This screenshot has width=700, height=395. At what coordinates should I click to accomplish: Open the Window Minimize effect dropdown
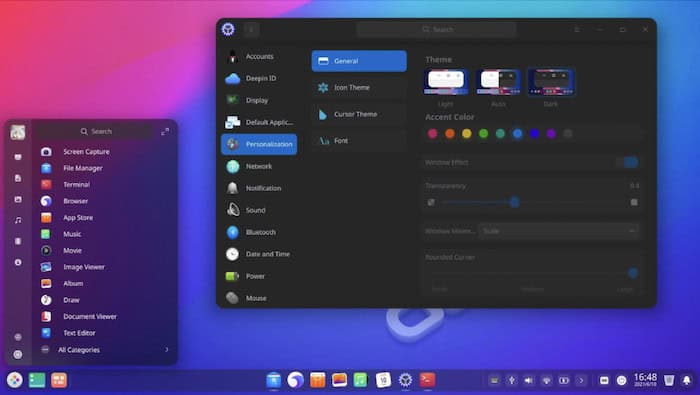(558, 231)
